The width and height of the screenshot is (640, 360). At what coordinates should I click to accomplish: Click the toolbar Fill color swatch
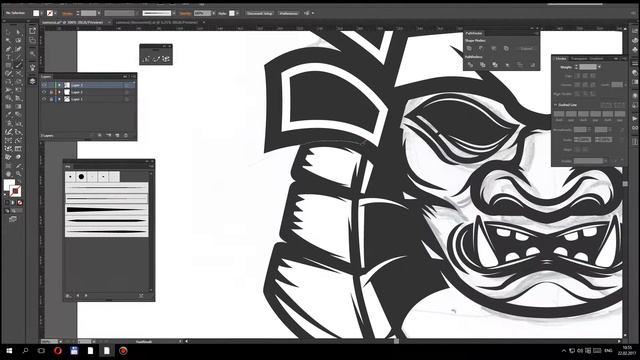tap(9, 184)
